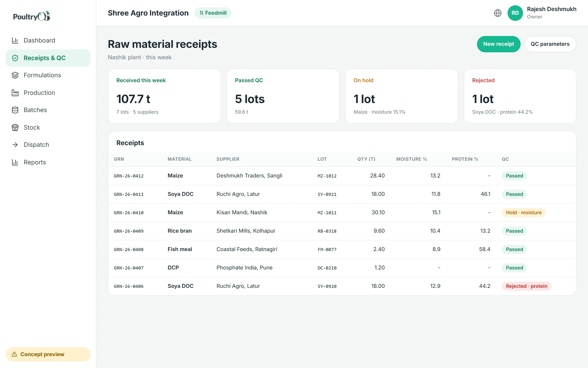Click the Reports chart icon
Screen dimensions: 588x368
[15, 162]
